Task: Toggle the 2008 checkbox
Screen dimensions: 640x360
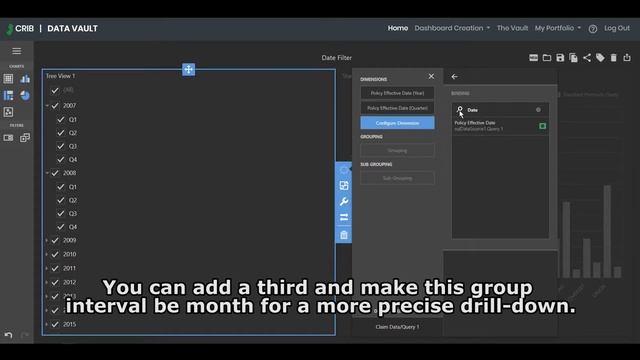Action: 55,173
